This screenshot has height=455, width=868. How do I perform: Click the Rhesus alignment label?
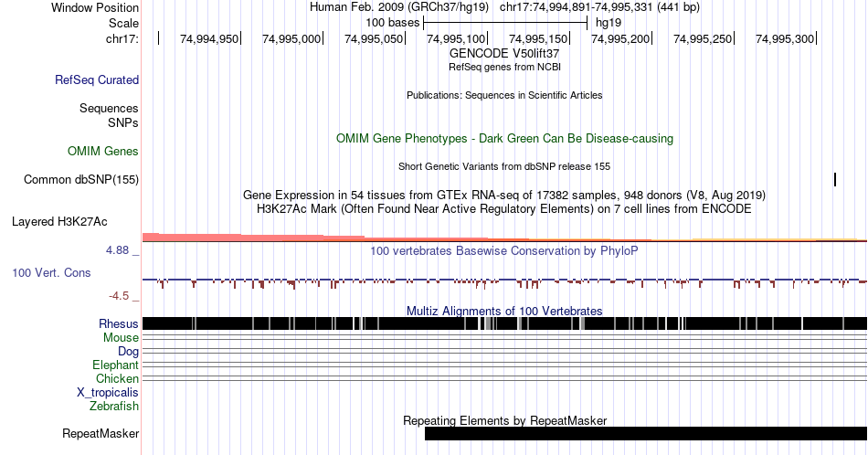(x=119, y=323)
